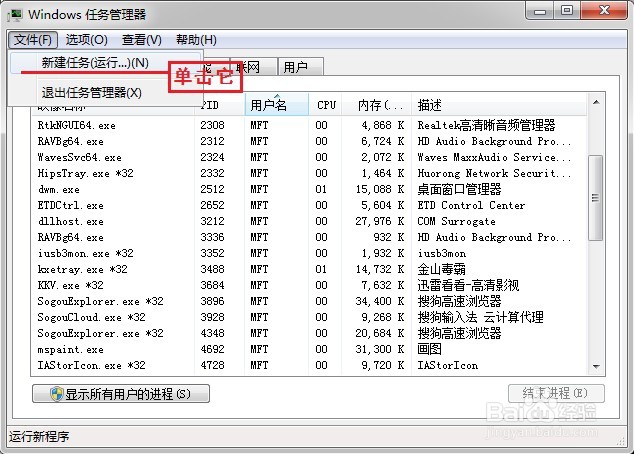Select the KKV.exe *32 process
The image size is (634, 454).
pos(309,285)
